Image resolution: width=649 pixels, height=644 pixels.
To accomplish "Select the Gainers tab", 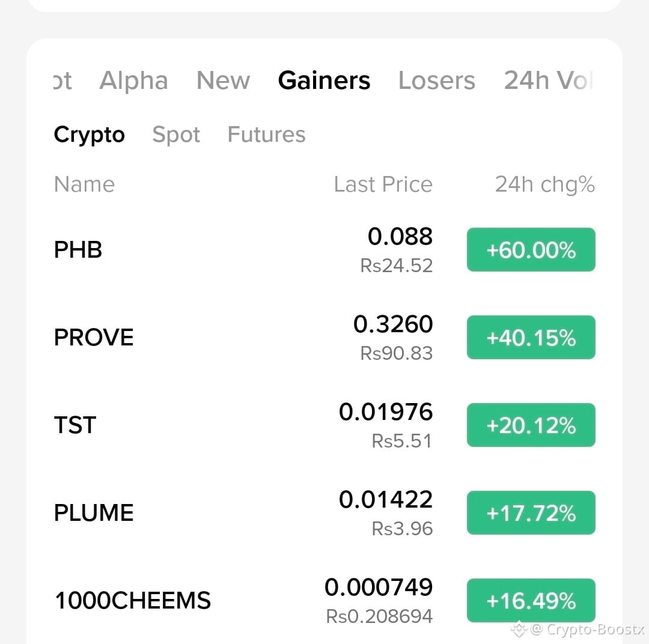I will click(324, 80).
